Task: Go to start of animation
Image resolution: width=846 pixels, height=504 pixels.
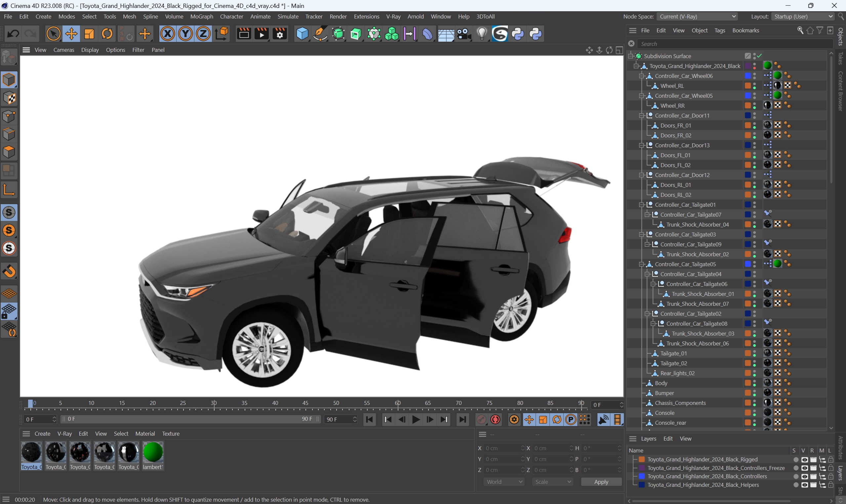Action: 370,420
